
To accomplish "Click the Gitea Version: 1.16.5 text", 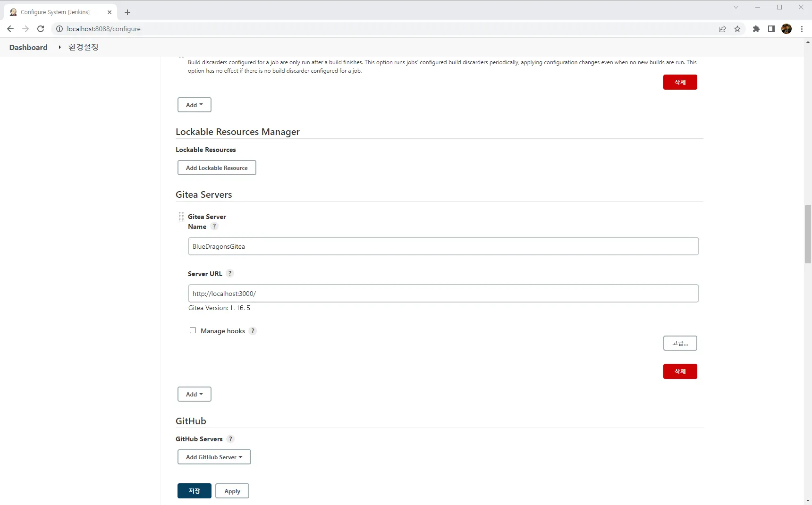I will 219,308.
